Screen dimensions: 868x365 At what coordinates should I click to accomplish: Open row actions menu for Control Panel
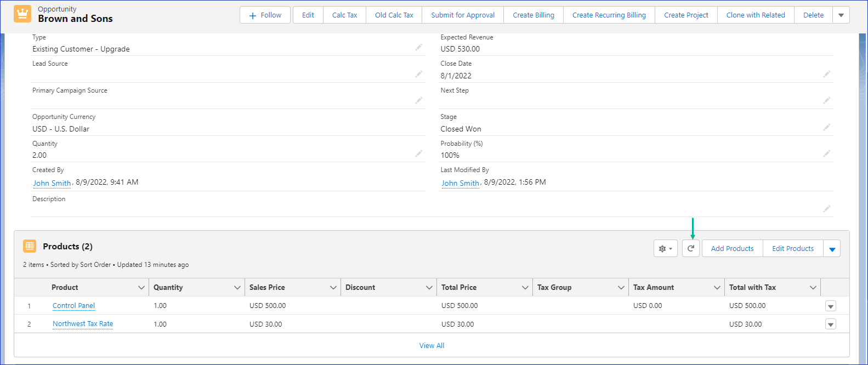click(831, 306)
